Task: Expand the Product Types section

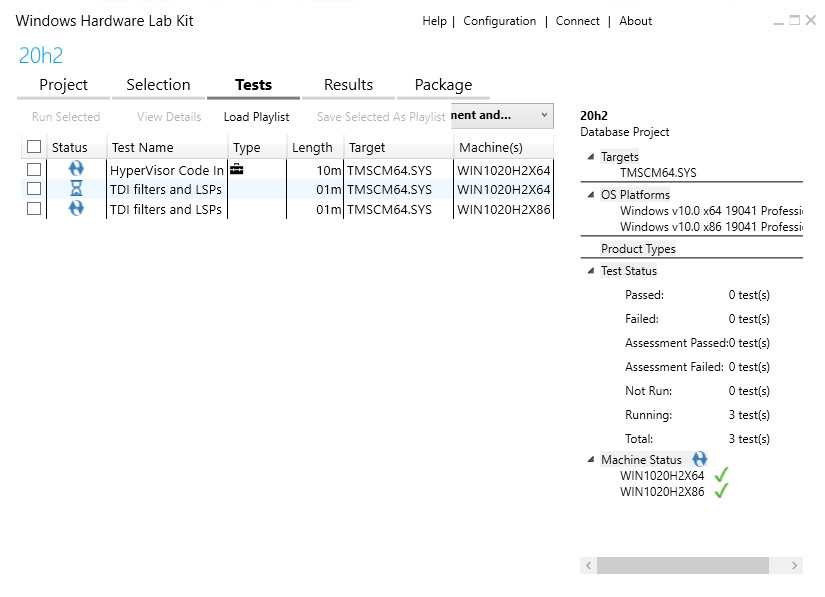Action: tap(638, 248)
